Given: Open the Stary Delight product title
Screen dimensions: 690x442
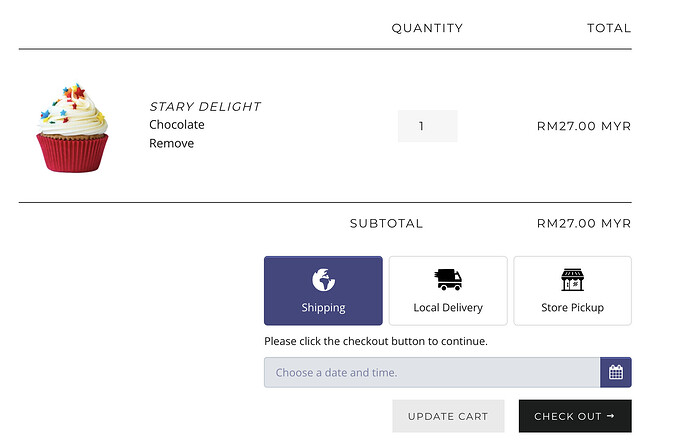Looking at the screenshot, I should [205, 106].
